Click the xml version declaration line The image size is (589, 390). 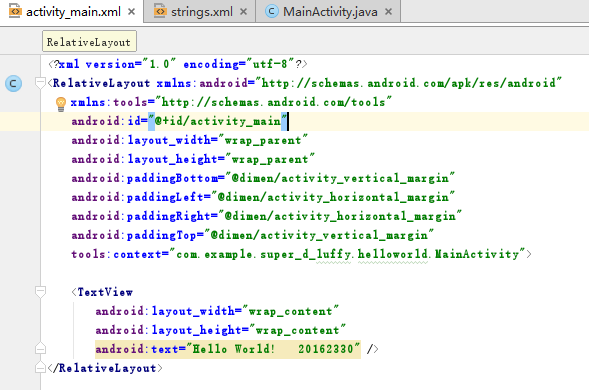(x=178, y=64)
